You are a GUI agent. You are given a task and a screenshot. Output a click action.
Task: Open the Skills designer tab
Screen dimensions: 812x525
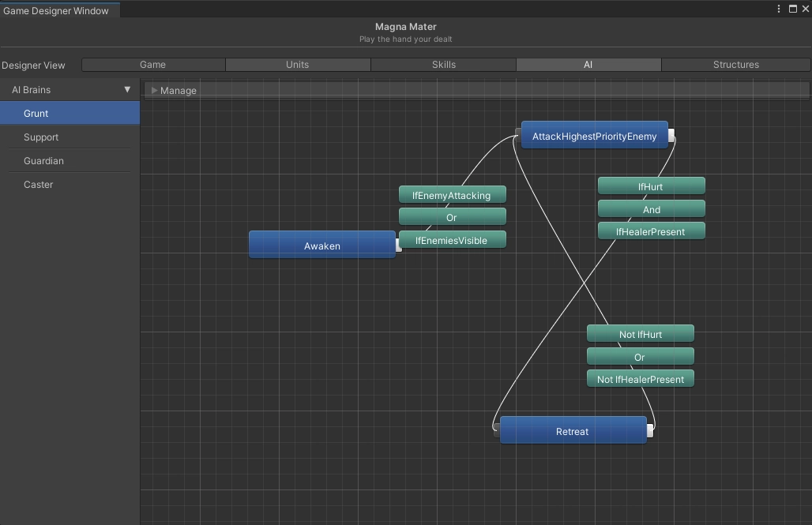tap(443, 65)
